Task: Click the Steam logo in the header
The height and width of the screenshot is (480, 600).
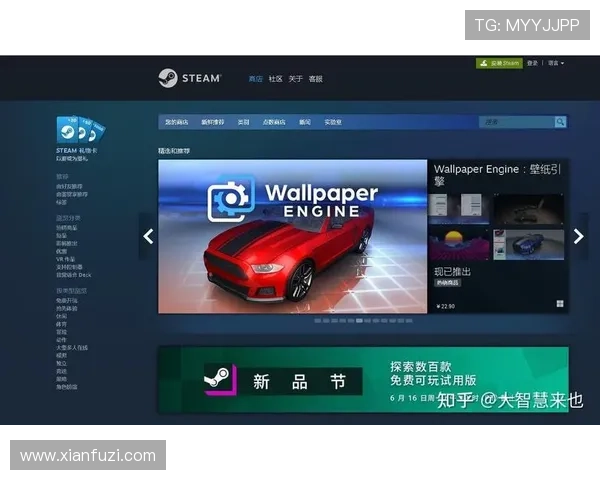Action: [x=189, y=78]
